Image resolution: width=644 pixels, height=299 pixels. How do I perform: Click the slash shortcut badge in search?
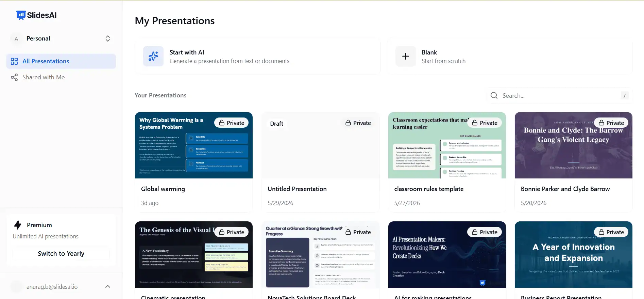tap(625, 96)
